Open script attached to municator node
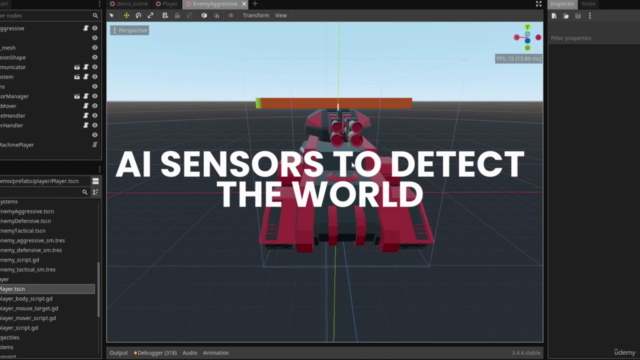 pyautogui.click(x=86, y=67)
